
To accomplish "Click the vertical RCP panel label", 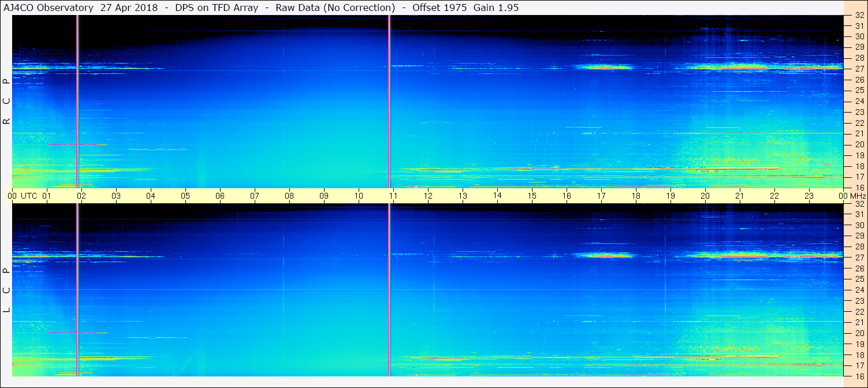I will tap(7, 102).
